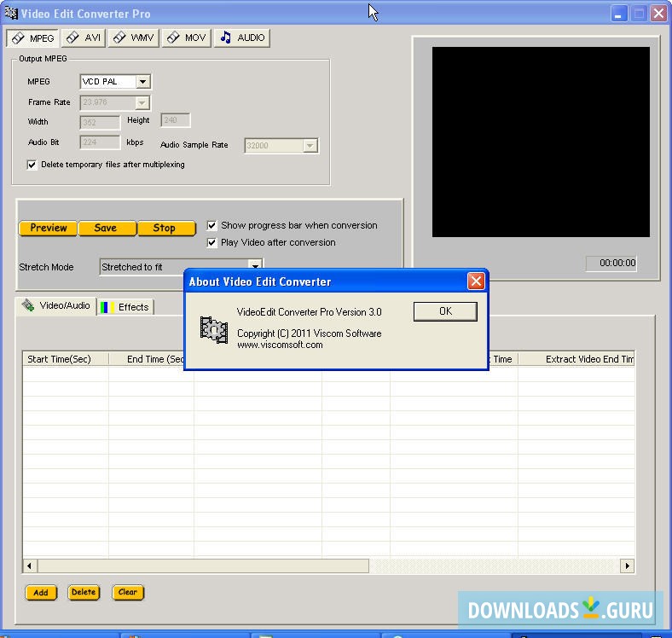Click the Add button below the list
Screen dimensions: 672x638
[x=41, y=593]
